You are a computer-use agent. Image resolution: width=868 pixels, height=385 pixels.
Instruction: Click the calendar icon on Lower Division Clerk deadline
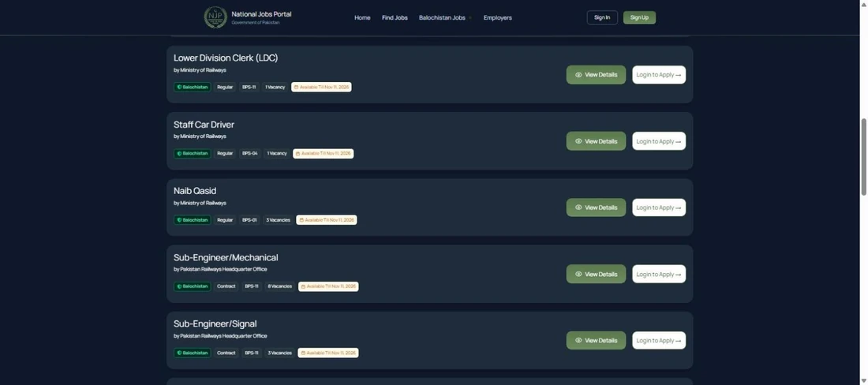tap(296, 88)
